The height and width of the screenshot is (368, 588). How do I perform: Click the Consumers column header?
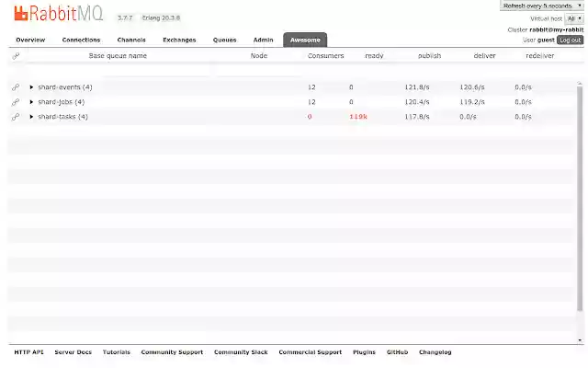(325, 56)
